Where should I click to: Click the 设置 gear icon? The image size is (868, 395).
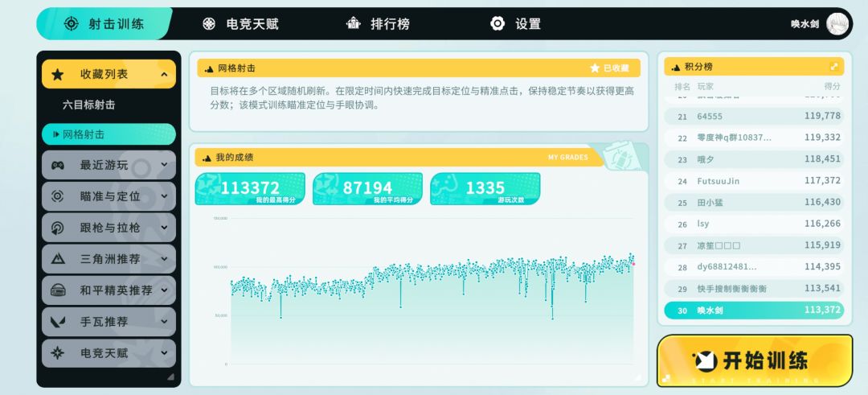tap(497, 23)
